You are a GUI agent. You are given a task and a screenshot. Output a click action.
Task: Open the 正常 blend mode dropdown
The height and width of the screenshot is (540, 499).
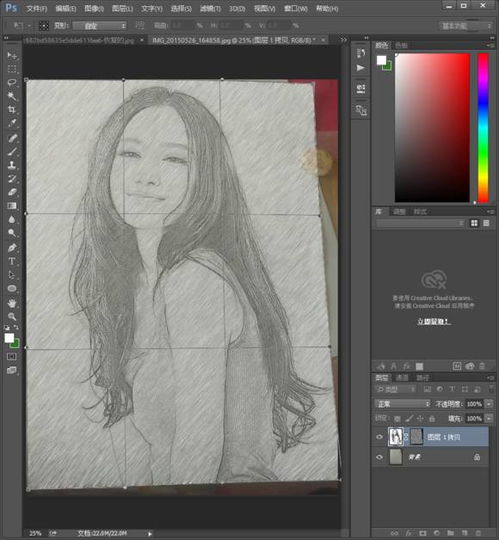coord(402,404)
